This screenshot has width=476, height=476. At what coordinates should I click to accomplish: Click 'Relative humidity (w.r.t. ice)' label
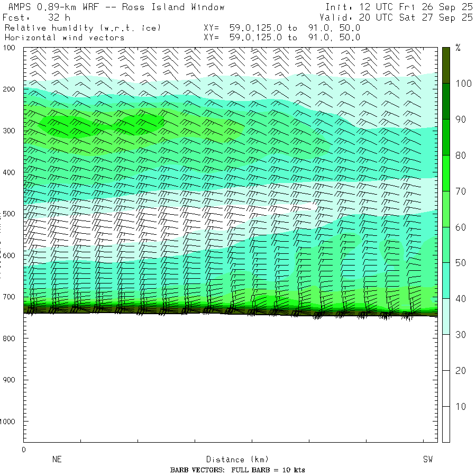[x=83, y=28]
